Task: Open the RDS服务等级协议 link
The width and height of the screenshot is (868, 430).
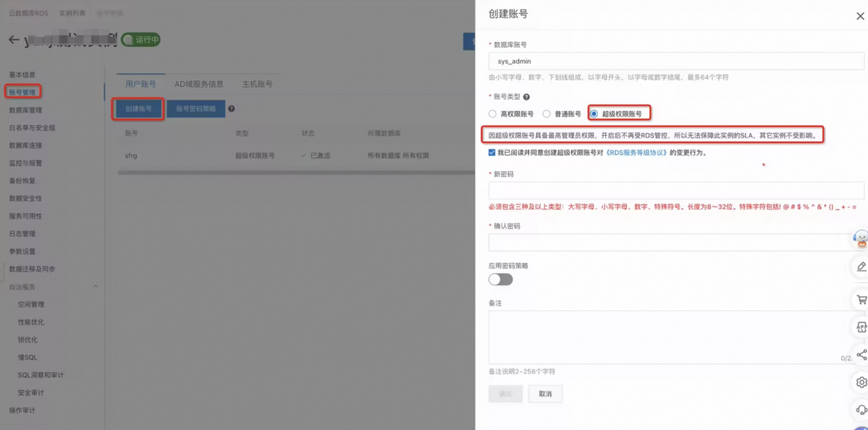Action: point(633,153)
